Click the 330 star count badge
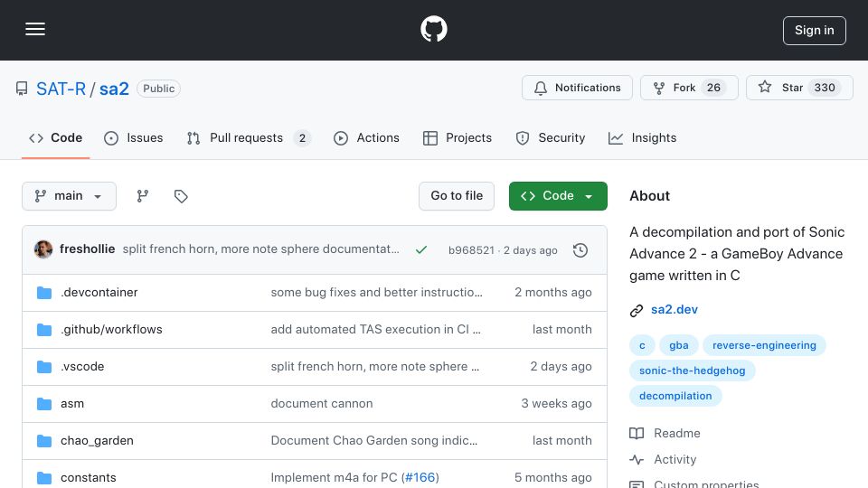The height and width of the screenshot is (488, 868). [x=825, y=88]
